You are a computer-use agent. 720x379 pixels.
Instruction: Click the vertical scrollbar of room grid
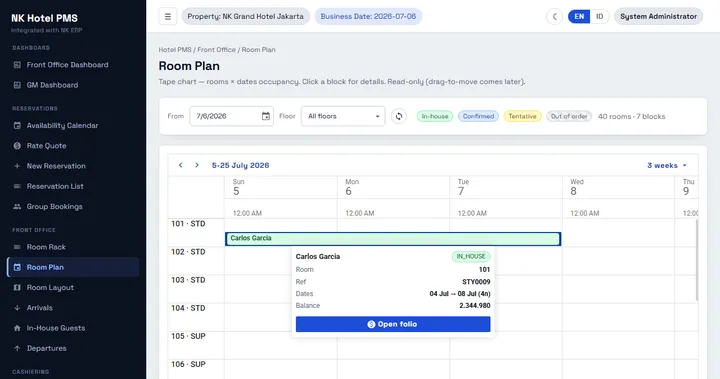(x=696, y=260)
